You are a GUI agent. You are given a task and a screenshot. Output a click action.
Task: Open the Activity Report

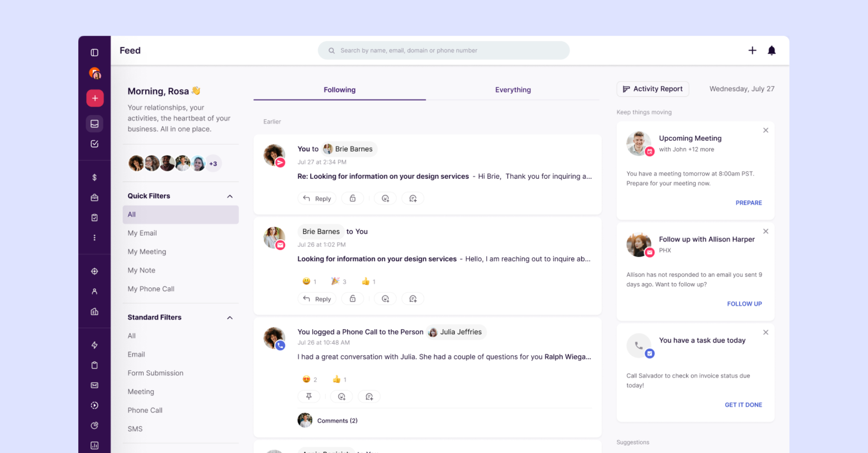652,89
